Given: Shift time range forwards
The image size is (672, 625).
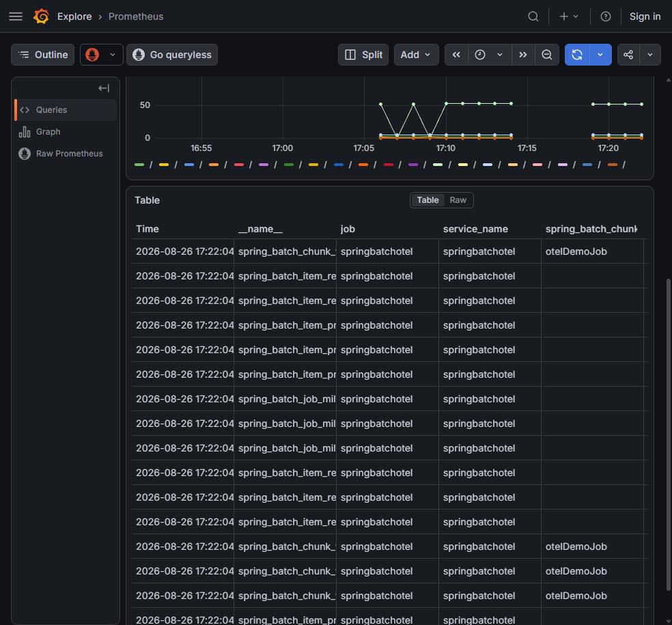Looking at the screenshot, I should (523, 55).
